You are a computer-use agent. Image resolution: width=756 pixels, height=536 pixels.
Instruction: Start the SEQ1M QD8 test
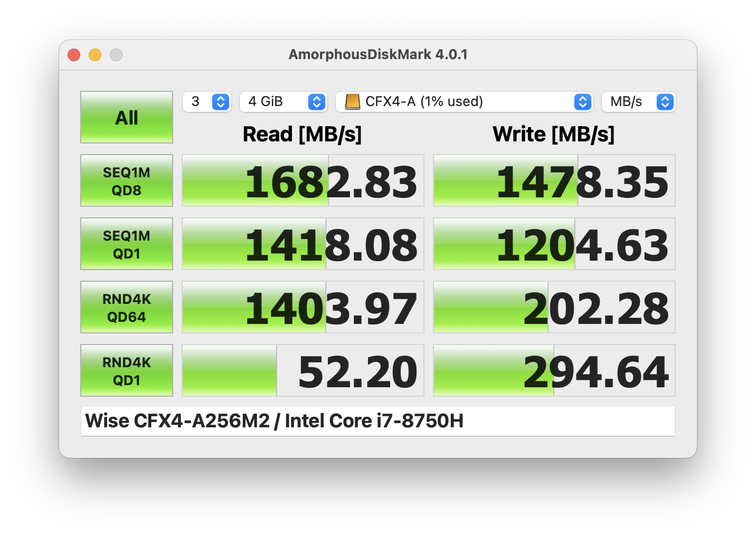click(x=127, y=180)
